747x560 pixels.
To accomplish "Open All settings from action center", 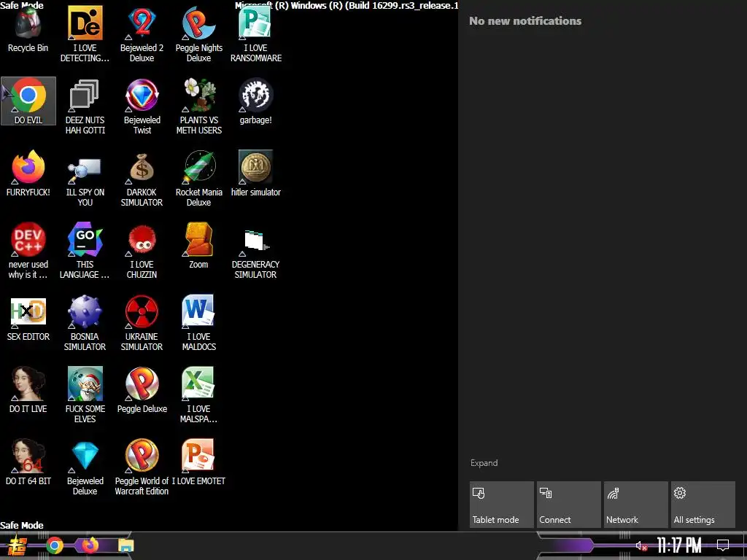I will (703, 505).
